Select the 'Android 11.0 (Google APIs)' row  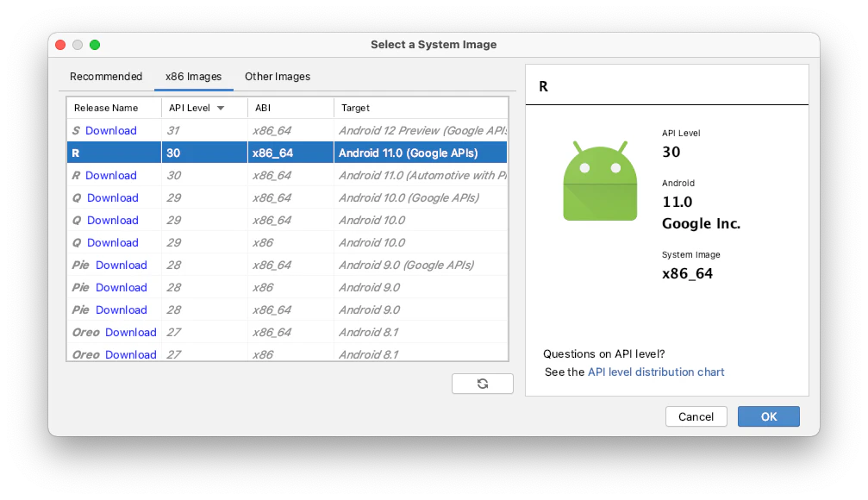tap(287, 153)
